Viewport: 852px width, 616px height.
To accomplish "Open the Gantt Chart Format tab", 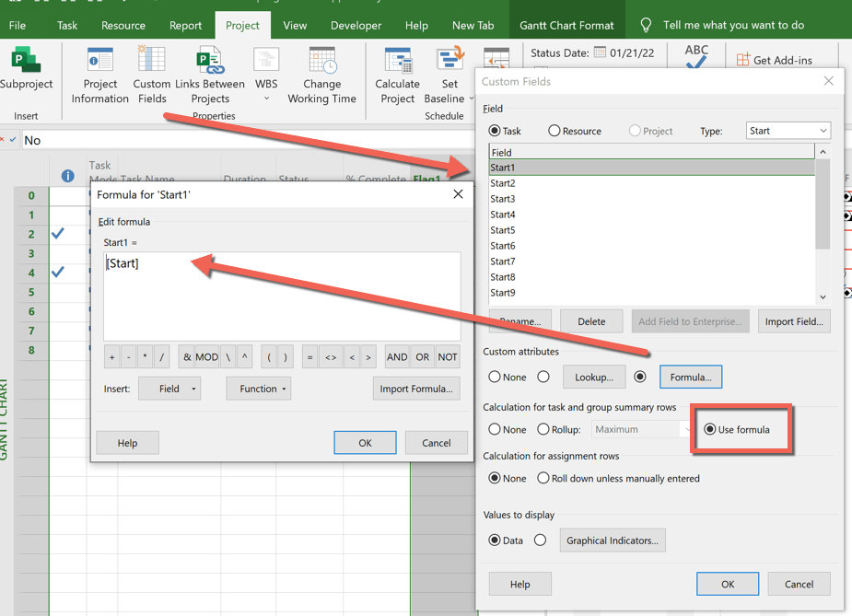I will (x=566, y=25).
